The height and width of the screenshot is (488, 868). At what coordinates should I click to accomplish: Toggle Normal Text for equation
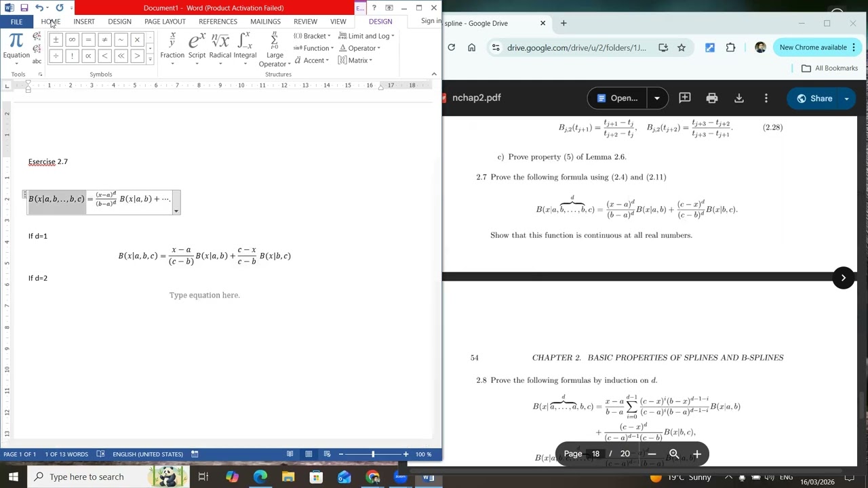click(37, 60)
